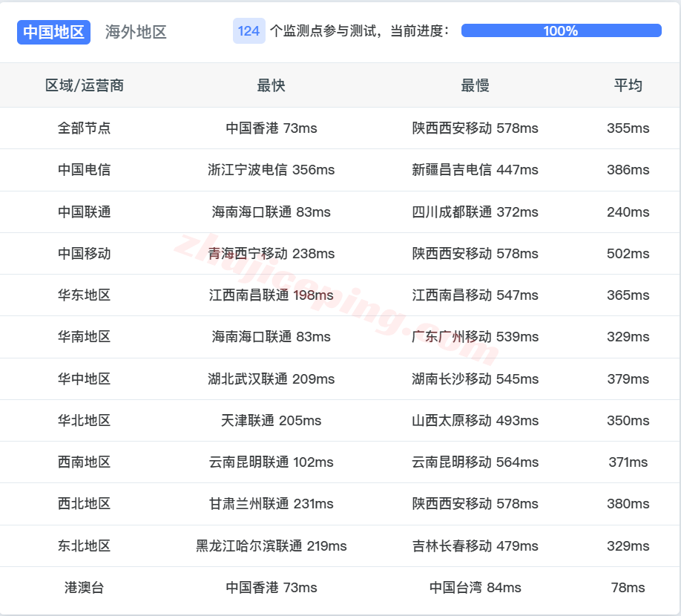This screenshot has width=681, height=616.
Task: Click the 240ms average value
Action: 628,212
